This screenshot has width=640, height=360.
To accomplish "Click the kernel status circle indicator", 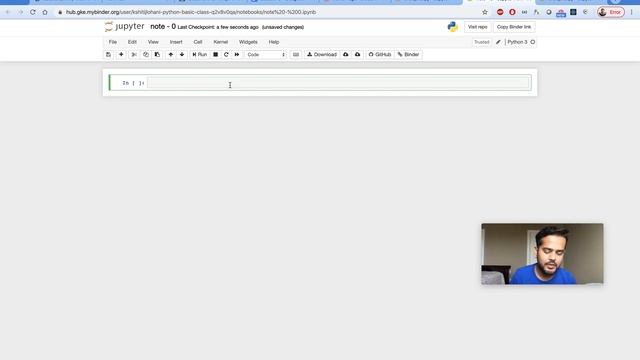I will coord(533,42).
